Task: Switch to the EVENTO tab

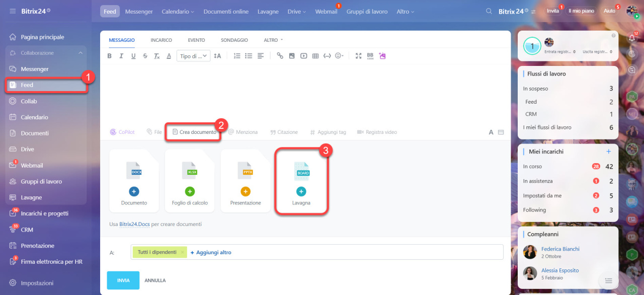Action: coord(196,40)
